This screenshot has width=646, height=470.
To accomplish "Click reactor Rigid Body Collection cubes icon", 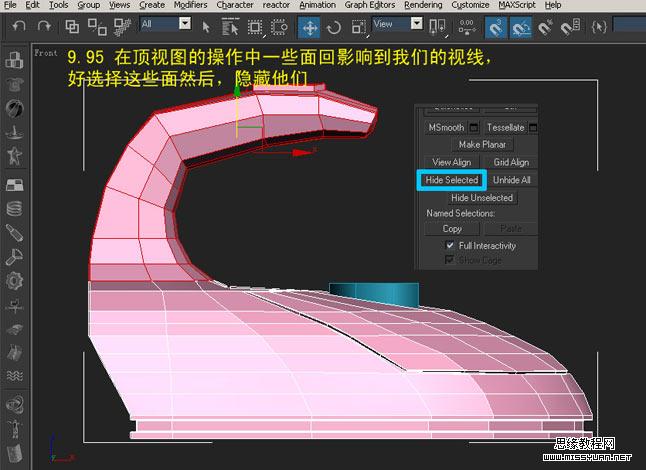I will point(14,60).
